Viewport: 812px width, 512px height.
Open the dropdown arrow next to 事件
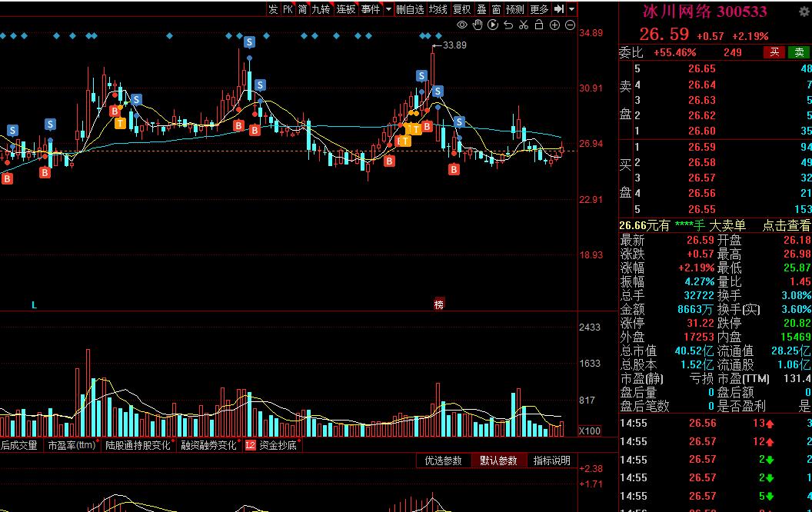click(x=388, y=9)
